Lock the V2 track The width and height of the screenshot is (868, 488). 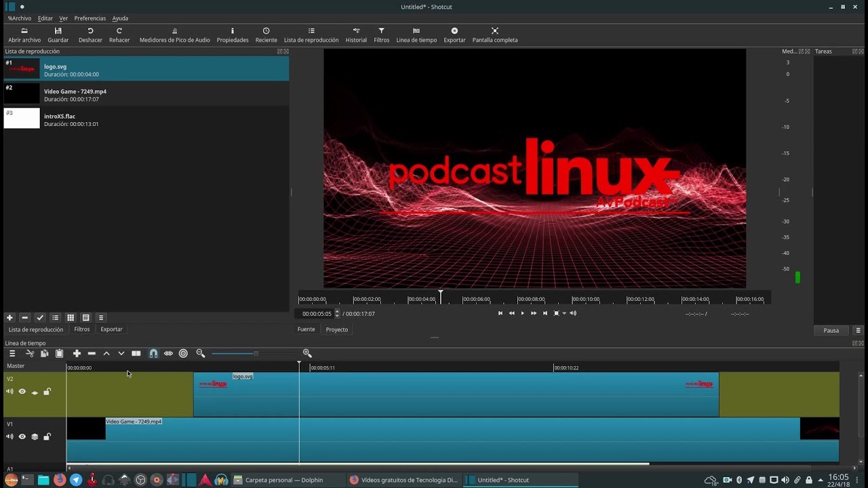coord(47,392)
